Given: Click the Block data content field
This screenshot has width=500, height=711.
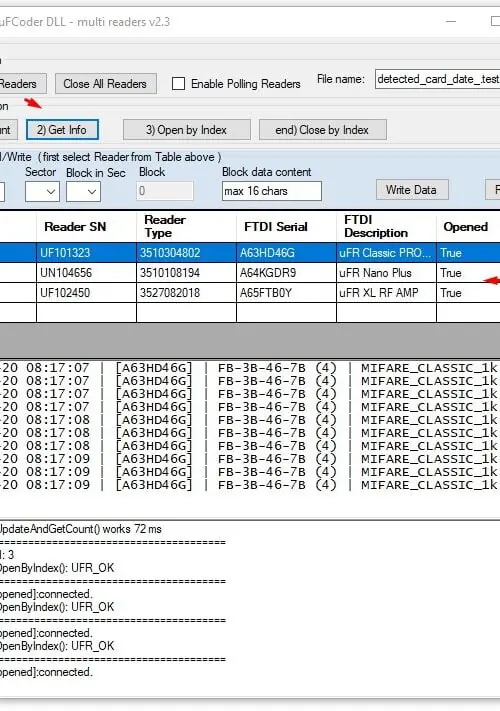Looking at the screenshot, I should [272, 191].
